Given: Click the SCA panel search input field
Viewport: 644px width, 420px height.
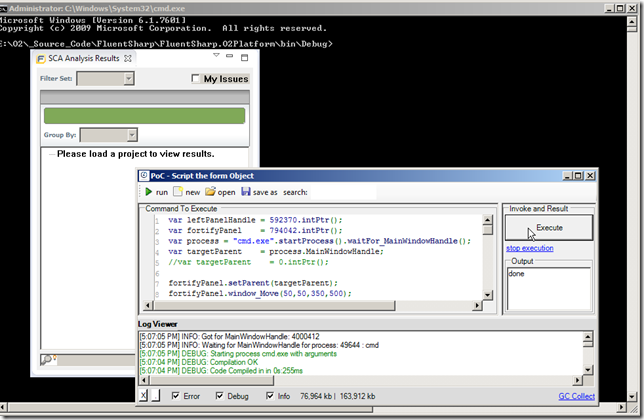Looking at the screenshot, I should (97, 360).
